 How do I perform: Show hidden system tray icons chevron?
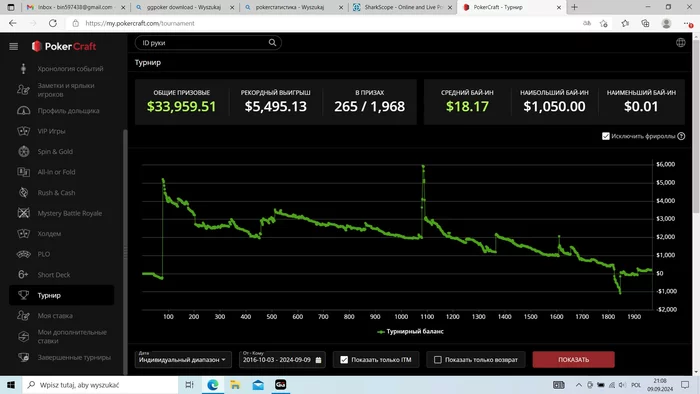click(578, 385)
